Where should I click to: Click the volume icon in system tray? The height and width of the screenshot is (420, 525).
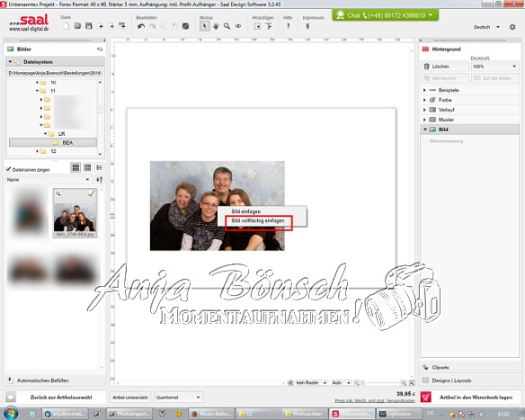tap(481, 415)
